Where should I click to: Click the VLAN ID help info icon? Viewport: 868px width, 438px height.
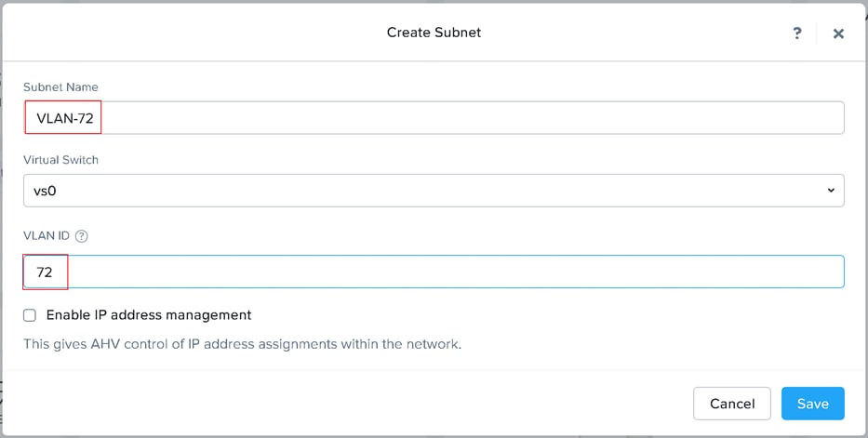click(x=82, y=236)
